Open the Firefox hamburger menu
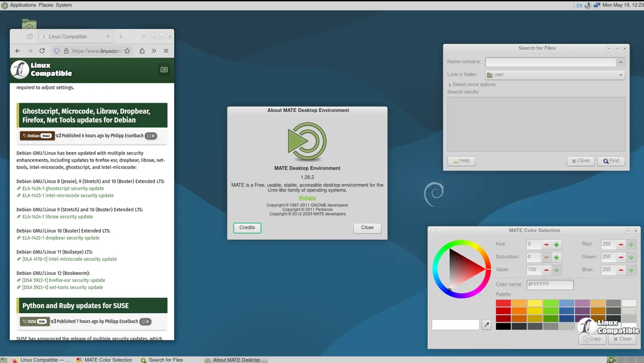The image size is (644, 363). pos(166,50)
